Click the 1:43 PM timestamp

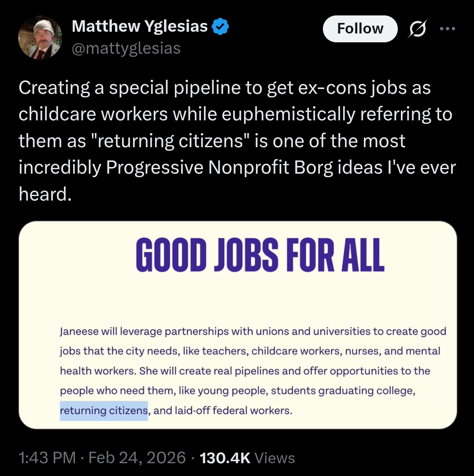pyautogui.click(x=48, y=458)
